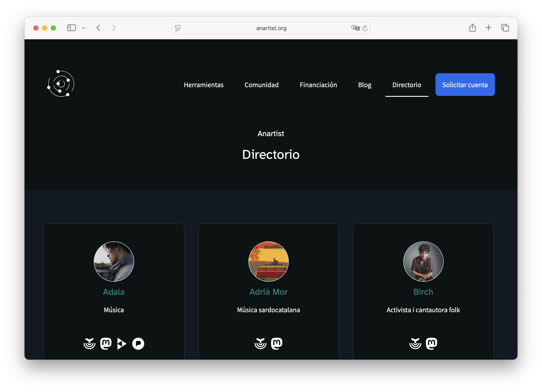Click the Anartist orbit logo

pyautogui.click(x=61, y=83)
